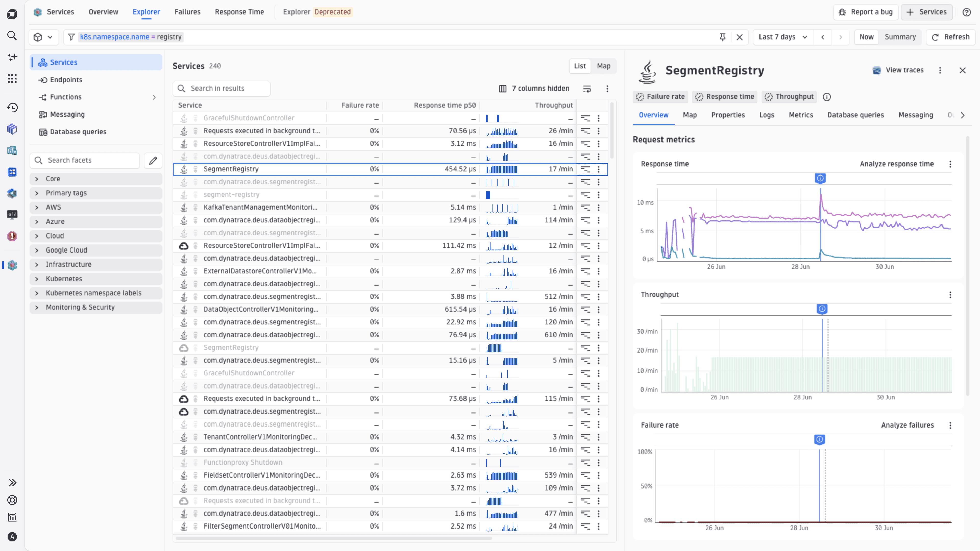The width and height of the screenshot is (980, 551).
Task: Open the Last 7 days timeframe dropdown
Action: [x=783, y=37]
